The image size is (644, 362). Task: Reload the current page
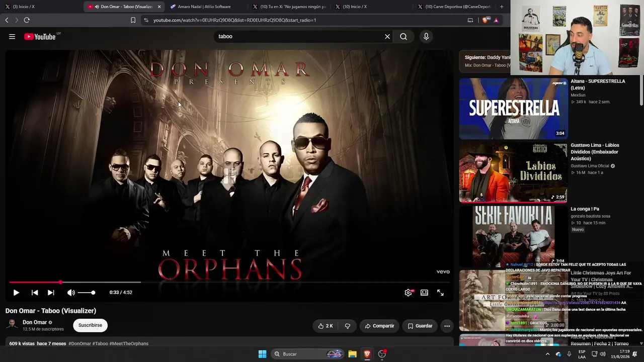(x=27, y=20)
